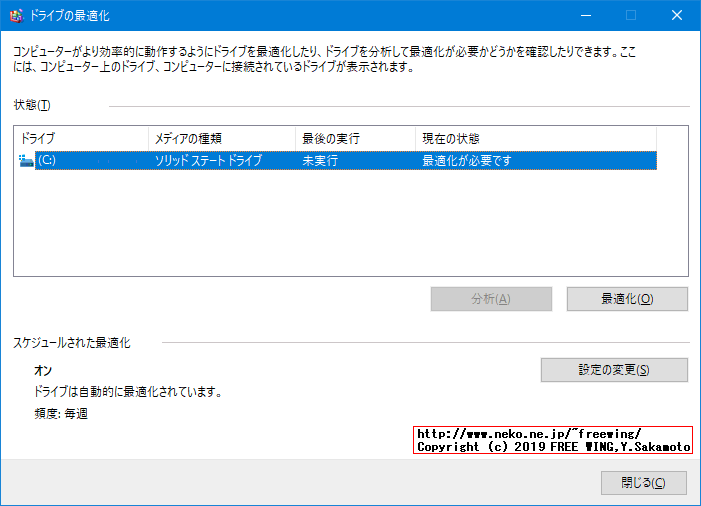Screen dimensions: 701x506
Task: Click the オン schedule status text
Action: click(43, 371)
